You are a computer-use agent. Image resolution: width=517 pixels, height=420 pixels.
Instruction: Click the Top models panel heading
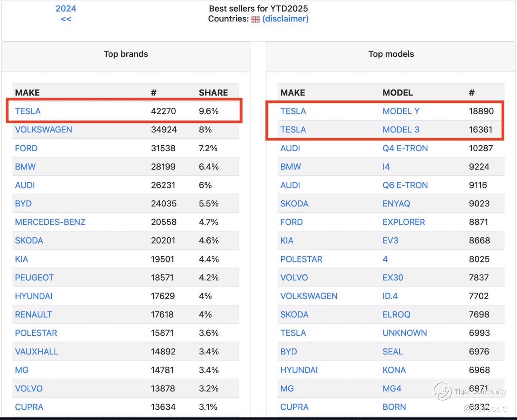point(391,54)
